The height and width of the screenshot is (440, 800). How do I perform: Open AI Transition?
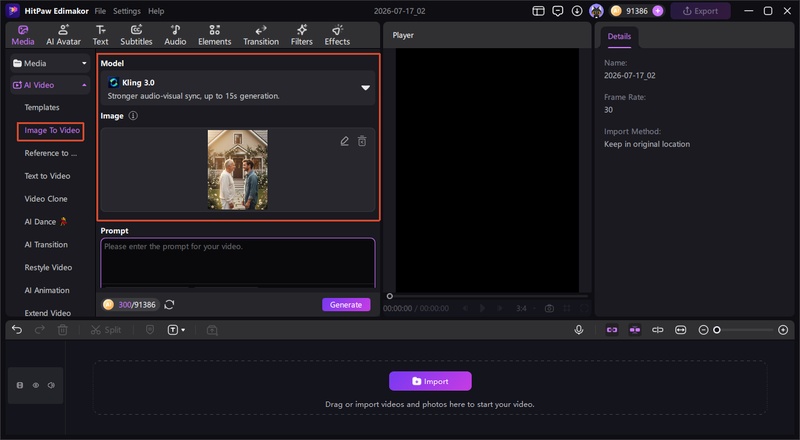[x=46, y=245]
